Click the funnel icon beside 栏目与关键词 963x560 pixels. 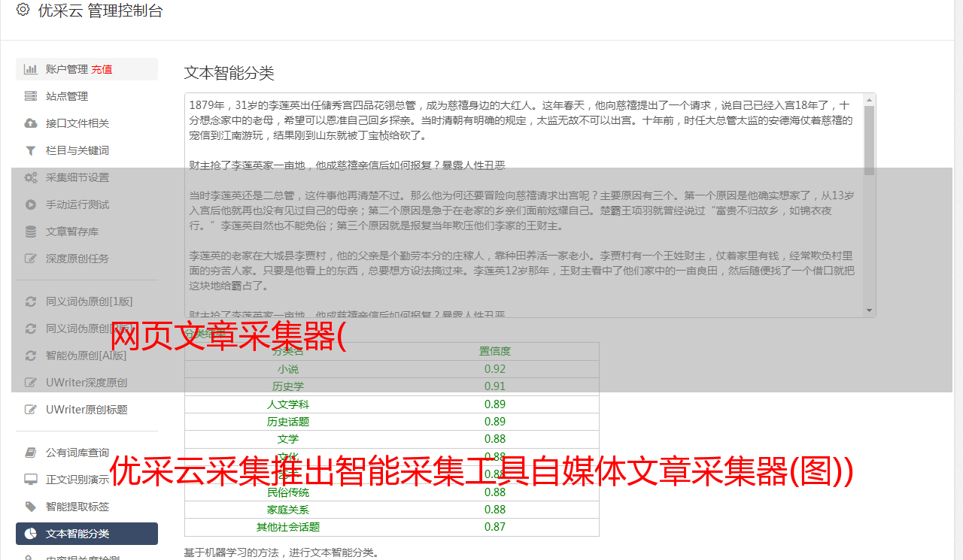coord(31,150)
